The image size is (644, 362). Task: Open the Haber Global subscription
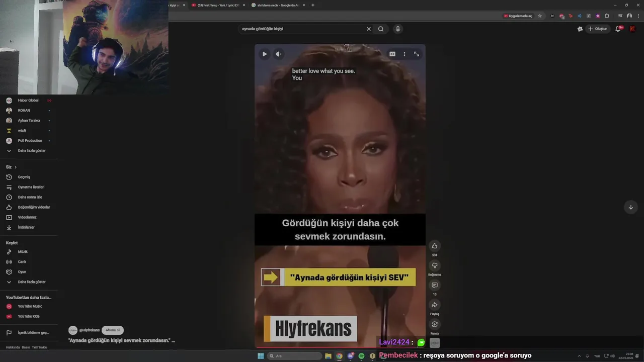[x=28, y=101]
